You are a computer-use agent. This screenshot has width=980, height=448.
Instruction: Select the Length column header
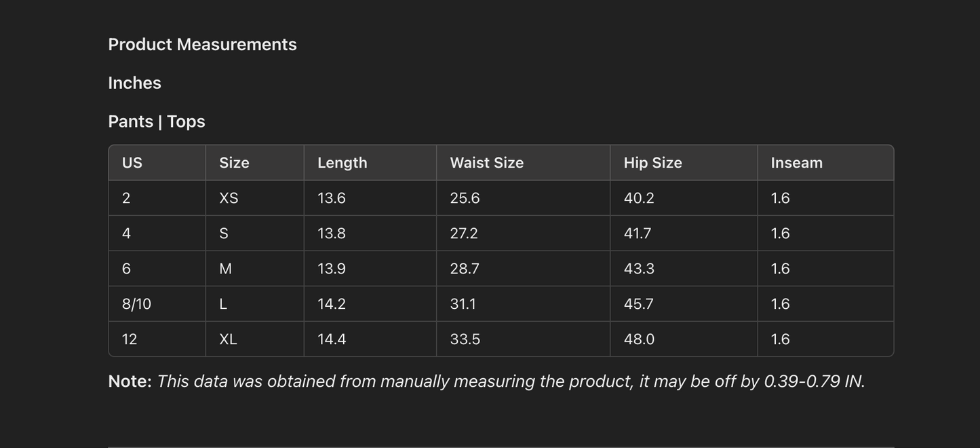coord(342,163)
